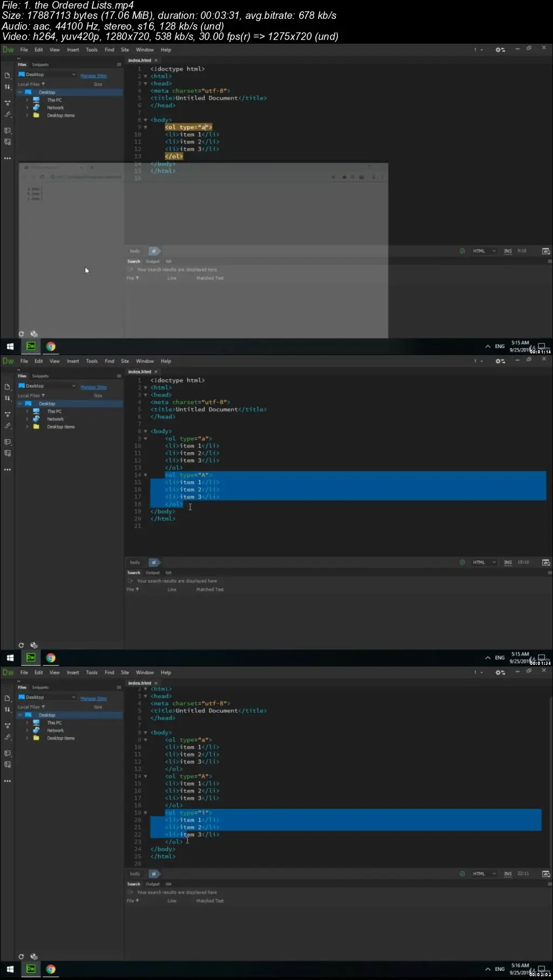
Task: Click the File Management arrows icon in the top frame
Action: coord(8,87)
